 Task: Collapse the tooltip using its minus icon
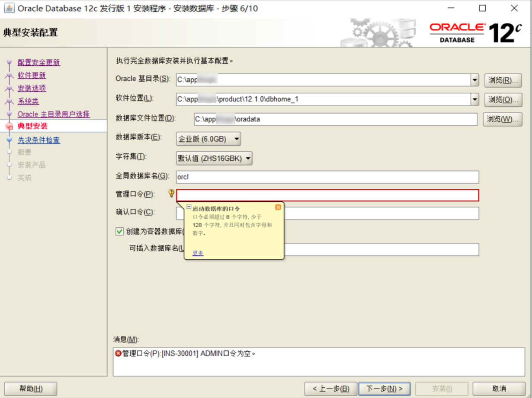[x=189, y=207]
